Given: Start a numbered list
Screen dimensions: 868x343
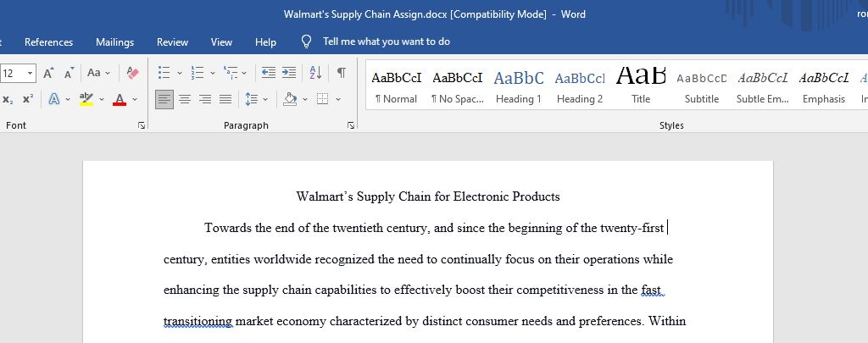Looking at the screenshot, I should click(x=197, y=73).
